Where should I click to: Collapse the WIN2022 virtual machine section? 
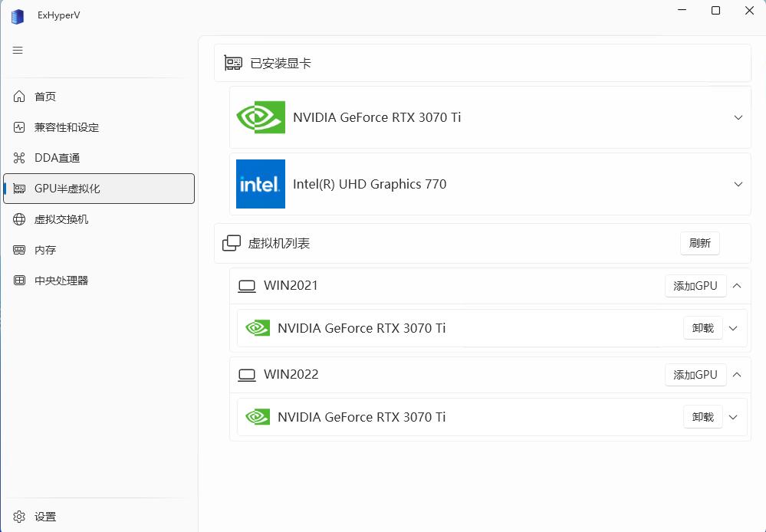[737, 375]
